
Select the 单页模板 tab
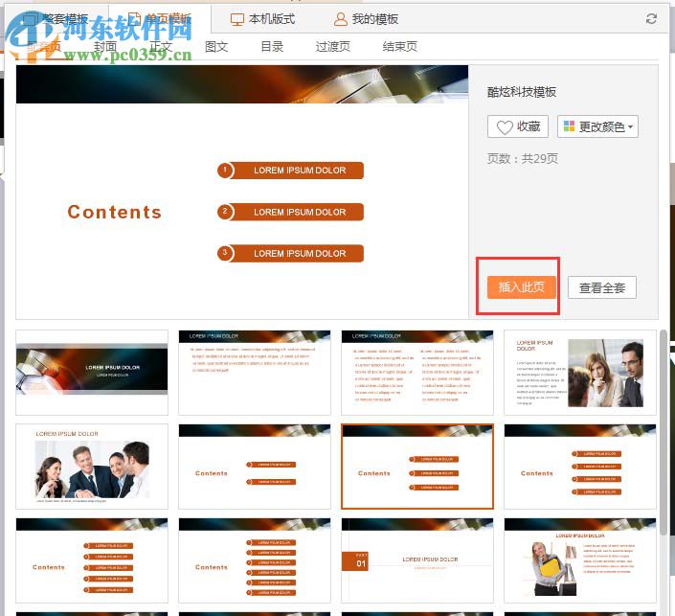coord(160,19)
